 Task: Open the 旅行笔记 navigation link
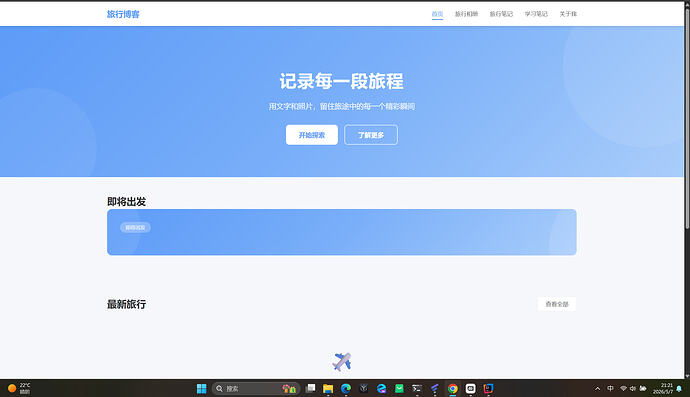click(501, 14)
